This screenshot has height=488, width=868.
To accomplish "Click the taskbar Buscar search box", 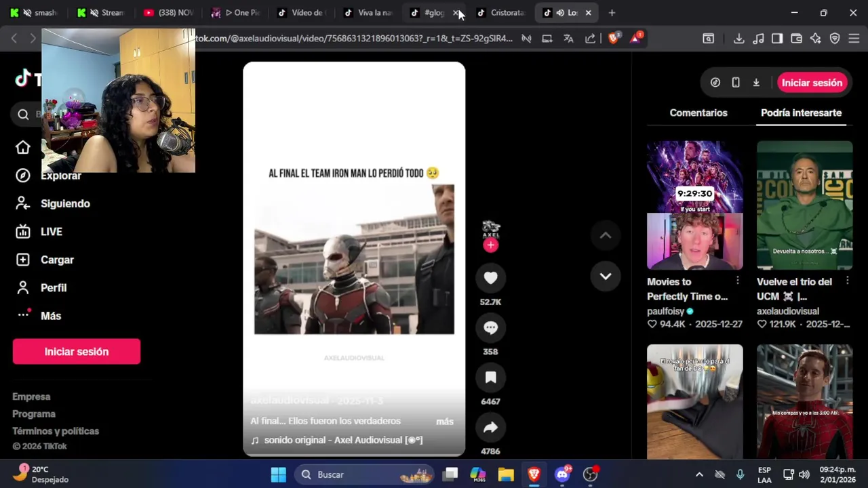I will click(365, 474).
